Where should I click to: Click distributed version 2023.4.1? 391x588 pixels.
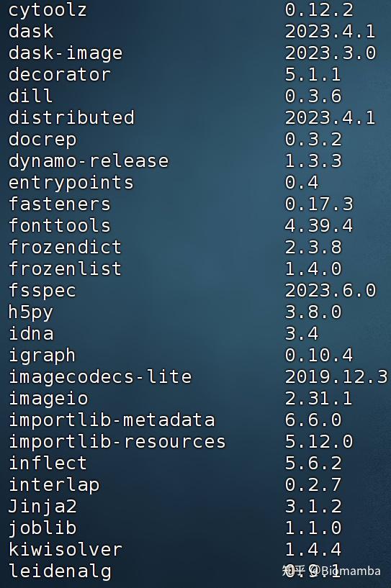click(x=331, y=117)
